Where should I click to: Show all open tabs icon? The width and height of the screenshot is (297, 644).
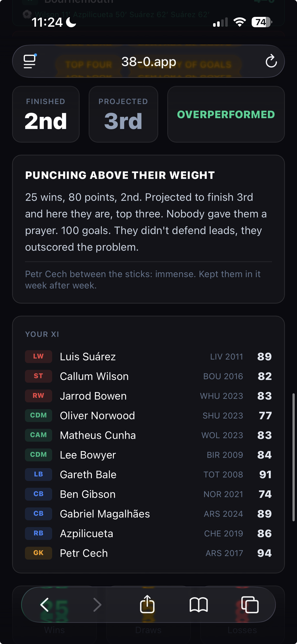(250, 605)
